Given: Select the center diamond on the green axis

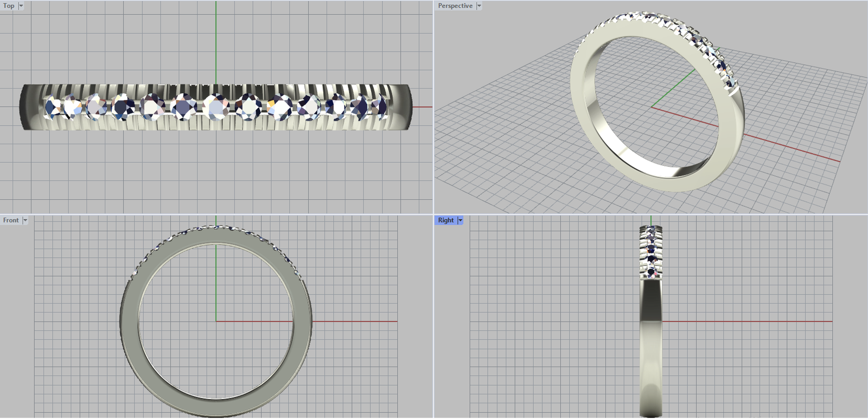Looking at the screenshot, I should coord(216,106).
